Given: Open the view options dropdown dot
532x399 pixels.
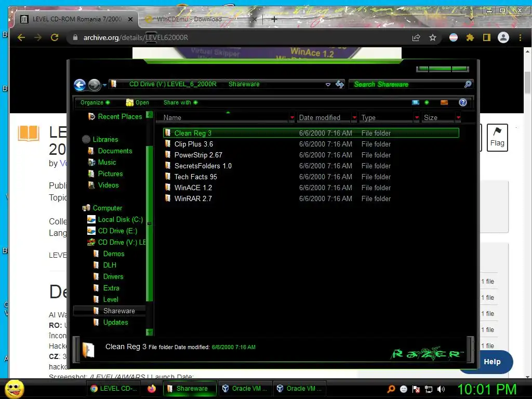Looking at the screenshot, I should click(427, 102).
